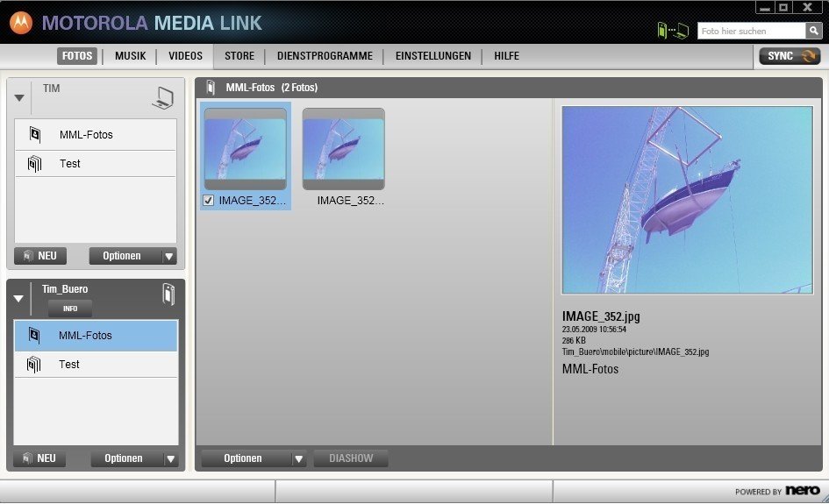Open the DIENSTPROGRAMME tab

(x=325, y=56)
